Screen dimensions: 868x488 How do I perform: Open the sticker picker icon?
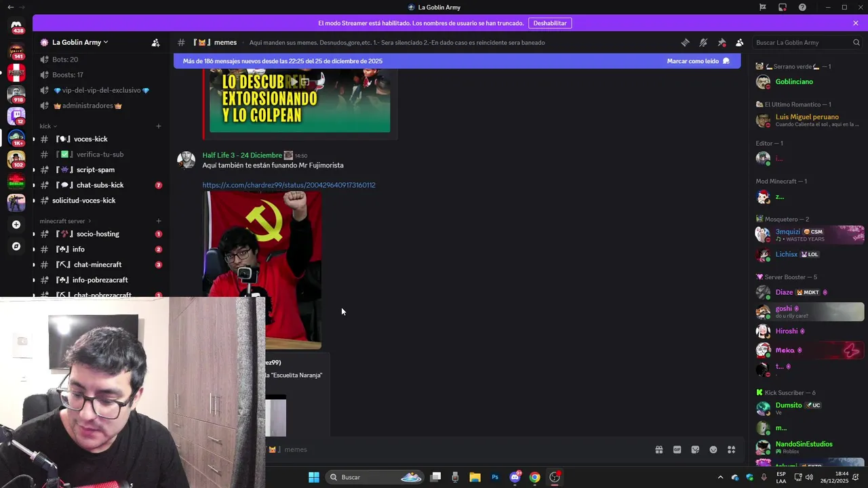[695, 449]
